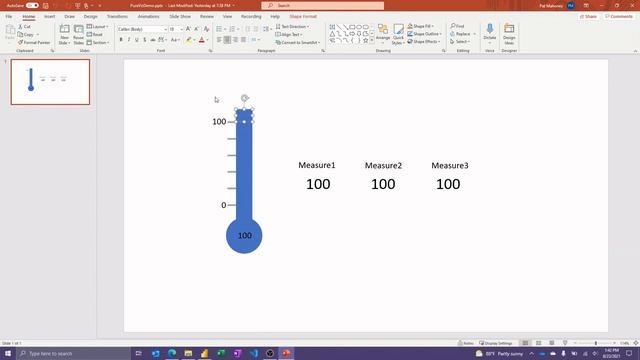The width and height of the screenshot is (640, 360).
Task: Switch to the Design tab
Action: [x=91, y=17]
